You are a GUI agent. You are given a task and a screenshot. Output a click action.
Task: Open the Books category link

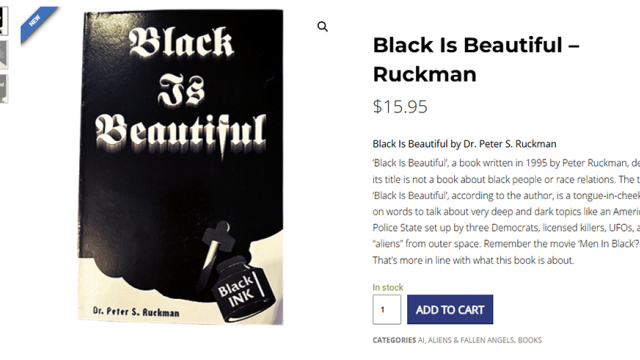pyautogui.click(x=530, y=340)
